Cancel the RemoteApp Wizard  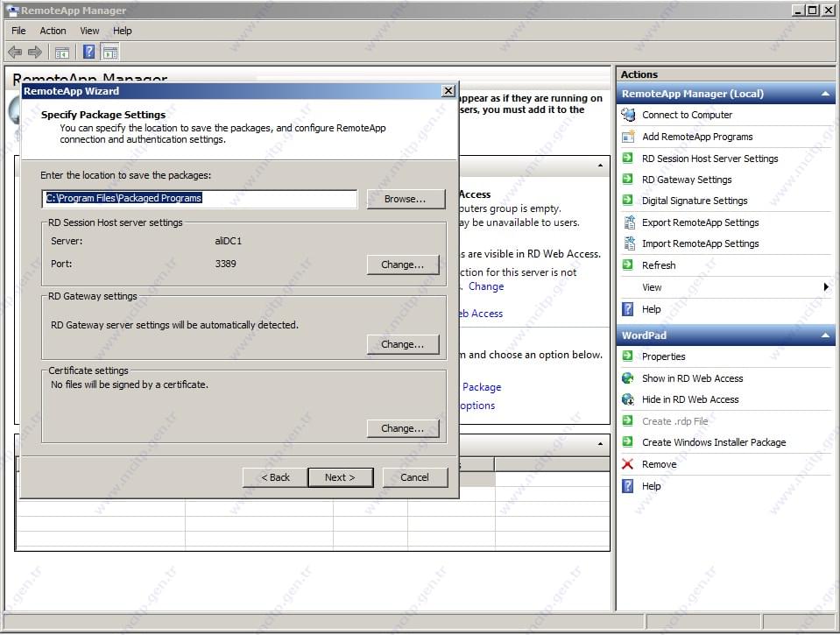tap(414, 477)
